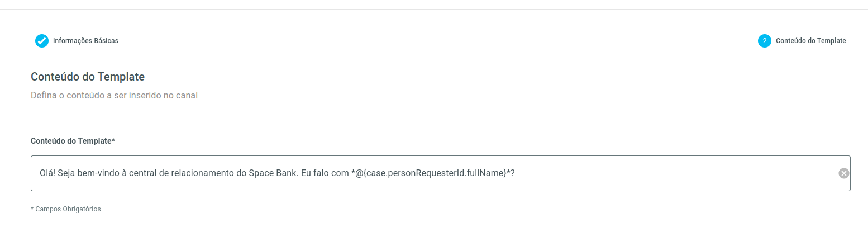868x250 pixels.
Task: Click the subtitle Defina o conteúdo a ser inserido
Action: pos(114,96)
